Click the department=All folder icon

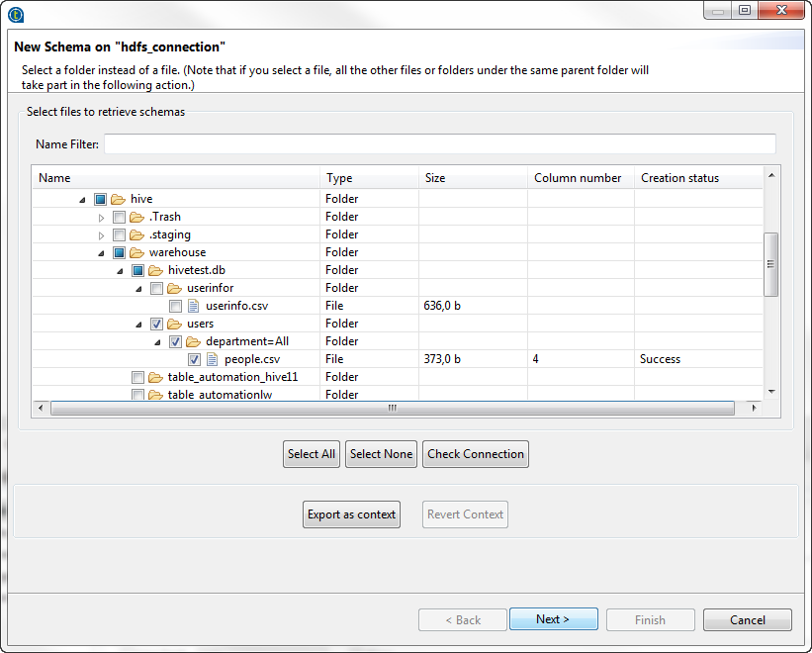click(x=193, y=341)
